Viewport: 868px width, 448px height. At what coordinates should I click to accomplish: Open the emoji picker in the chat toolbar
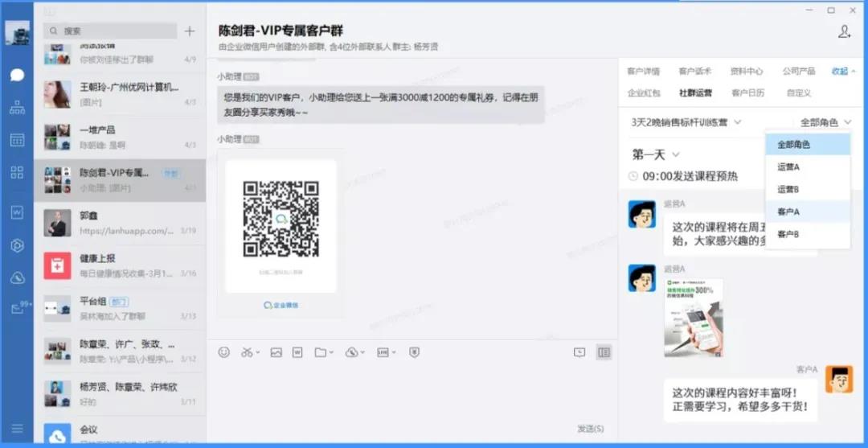[x=224, y=352]
